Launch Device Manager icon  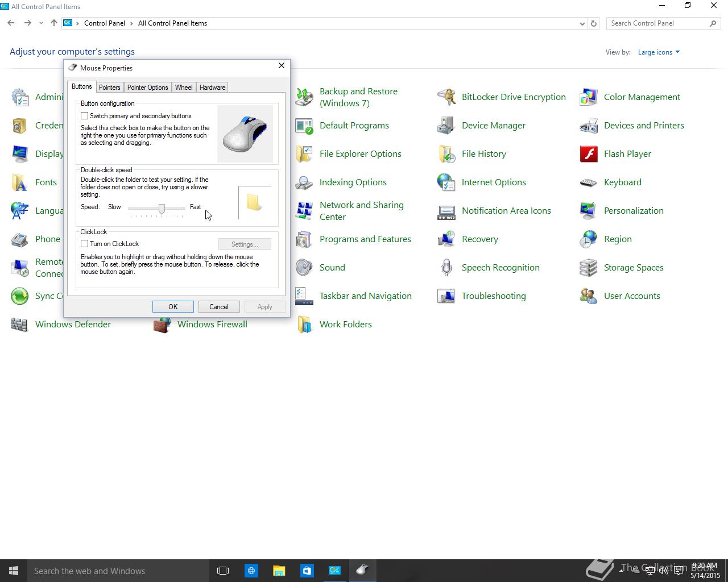click(x=446, y=126)
